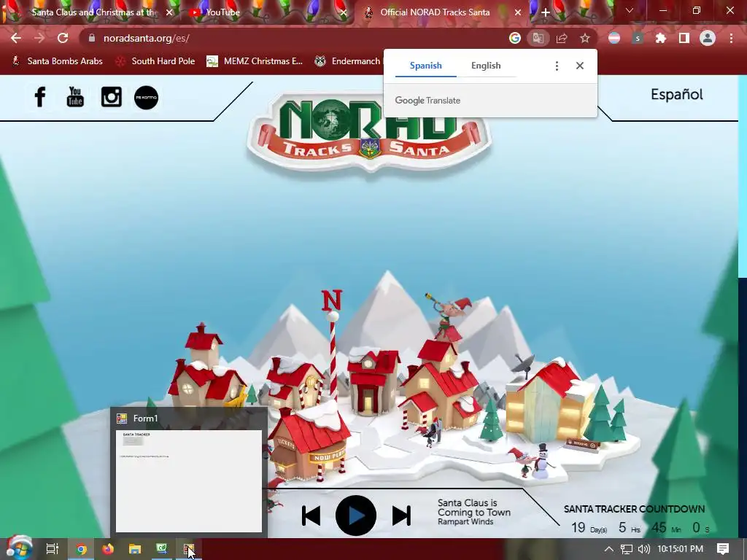Open the volume control tray icon
Image resolution: width=747 pixels, height=560 pixels.
(643, 549)
